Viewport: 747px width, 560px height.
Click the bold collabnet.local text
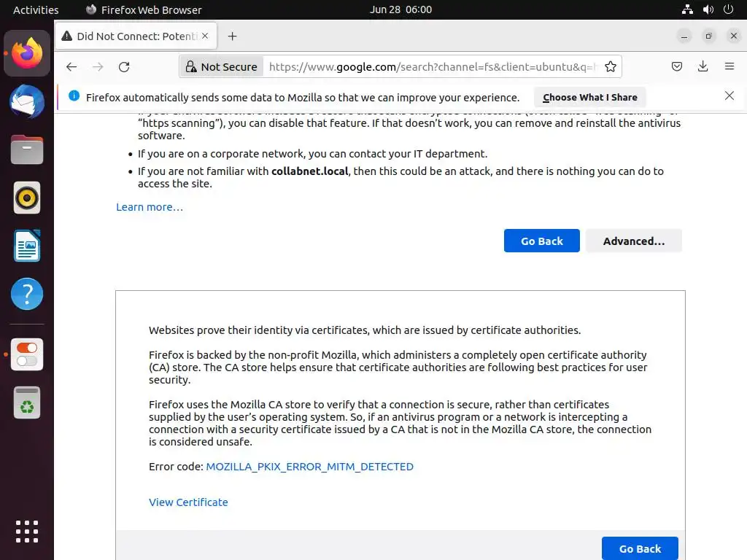309,171
